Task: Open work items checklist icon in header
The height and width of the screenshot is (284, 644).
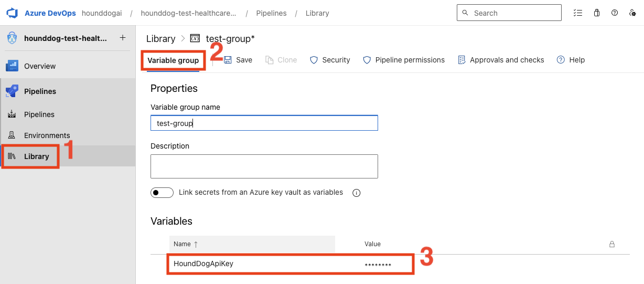Action: (578, 13)
